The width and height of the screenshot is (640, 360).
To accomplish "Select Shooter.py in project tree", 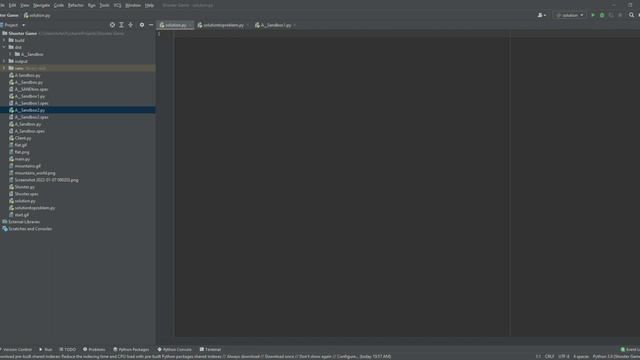I will pyautogui.click(x=24, y=187).
